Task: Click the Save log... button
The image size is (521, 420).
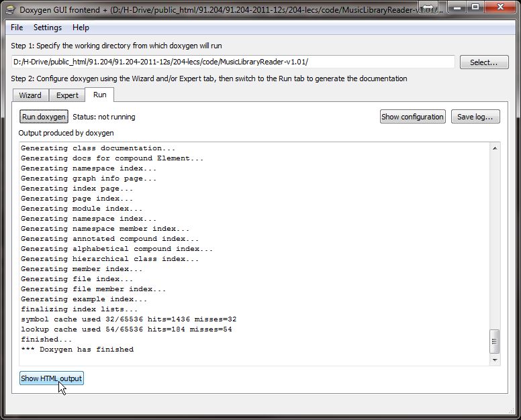Action: (475, 117)
